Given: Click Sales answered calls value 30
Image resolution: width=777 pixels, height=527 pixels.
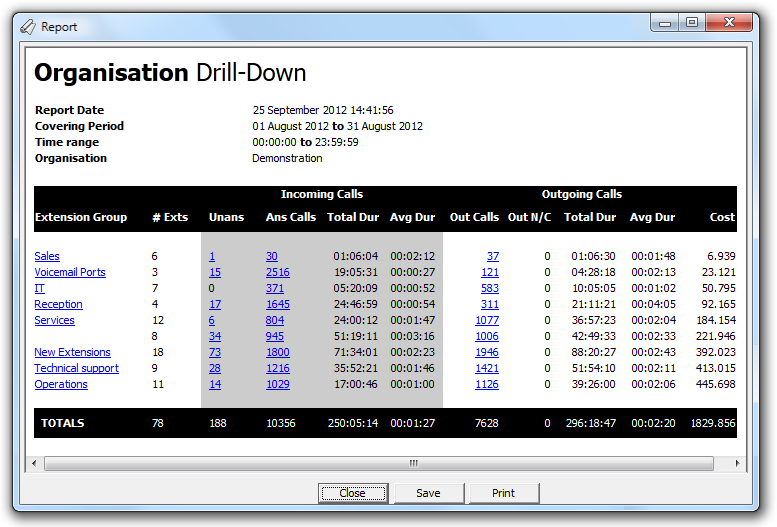Looking at the screenshot, I should pos(272,256).
